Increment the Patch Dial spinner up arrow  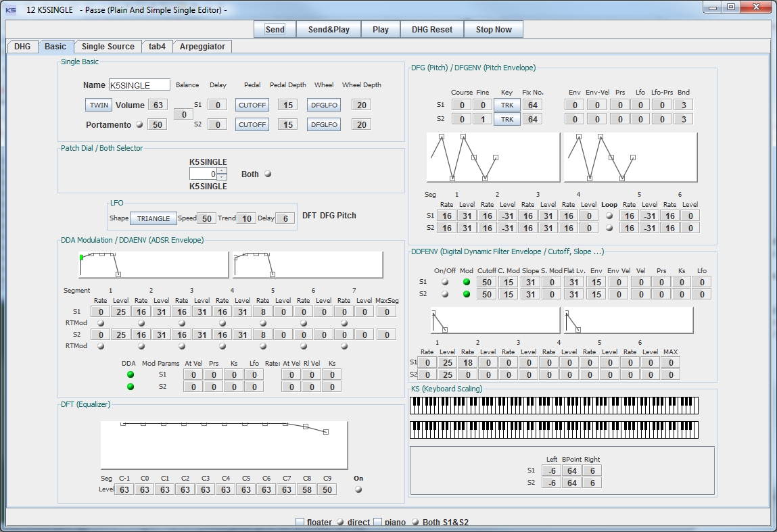pos(222,170)
